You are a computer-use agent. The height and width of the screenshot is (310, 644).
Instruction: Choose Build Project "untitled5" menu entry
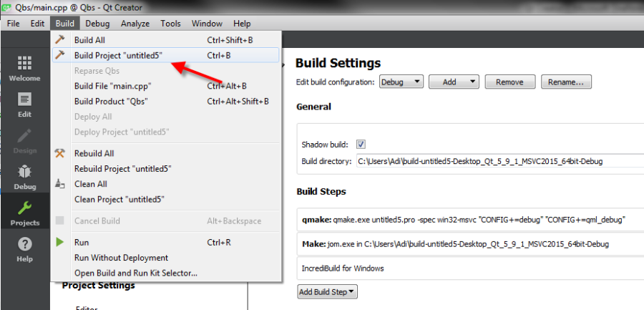(x=122, y=55)
